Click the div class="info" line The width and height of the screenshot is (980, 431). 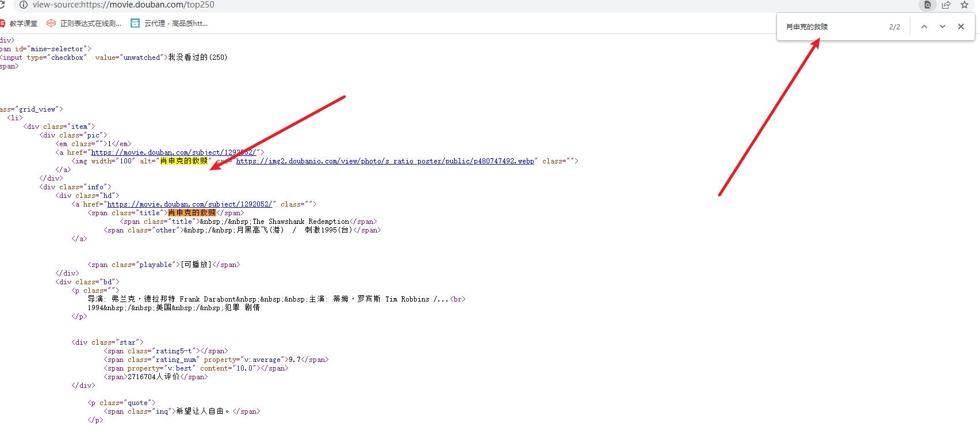[x=75, y=187]
